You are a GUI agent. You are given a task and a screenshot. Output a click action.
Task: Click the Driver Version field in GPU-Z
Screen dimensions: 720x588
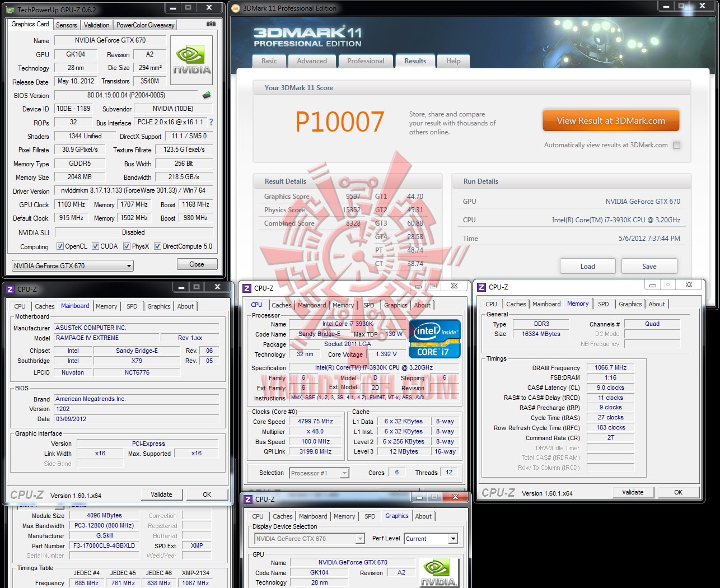point(133,190)
